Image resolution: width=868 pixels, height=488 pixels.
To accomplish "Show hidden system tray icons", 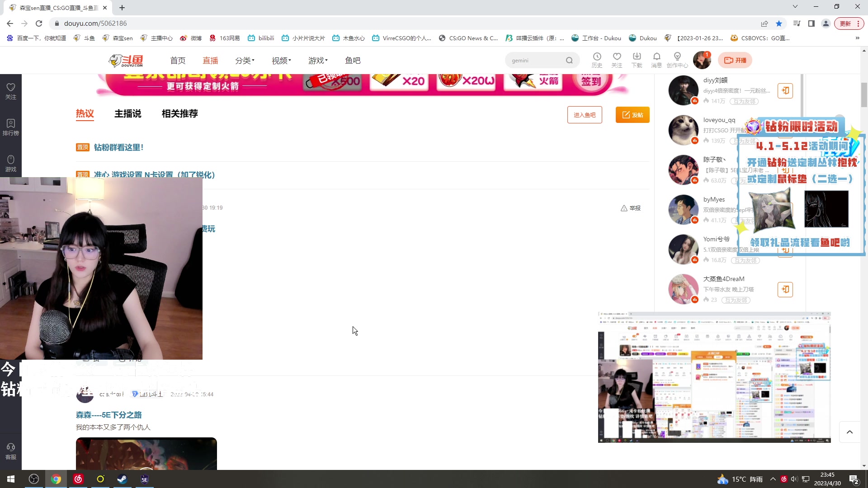I will (x=773, y=479).
